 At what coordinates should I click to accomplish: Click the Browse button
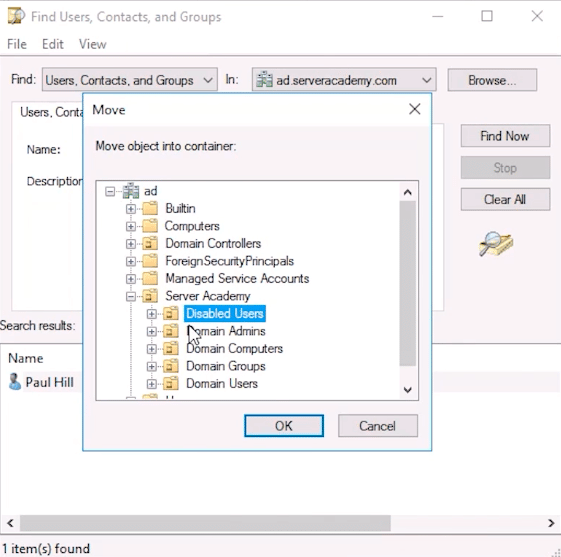[x=492, y=80]
